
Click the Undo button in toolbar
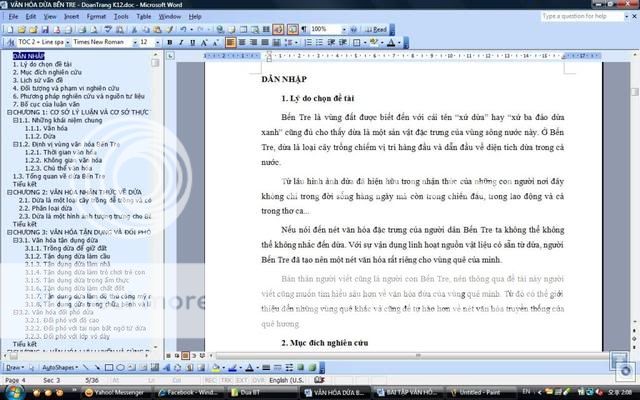coord(184,30)
